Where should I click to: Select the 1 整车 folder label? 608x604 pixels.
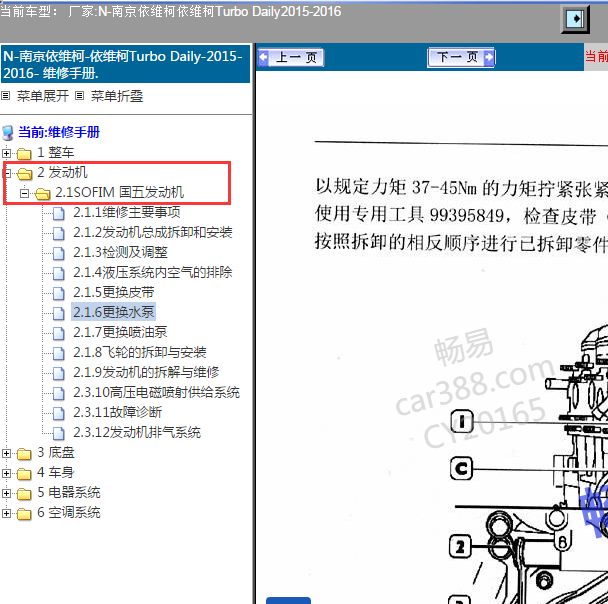55,152
